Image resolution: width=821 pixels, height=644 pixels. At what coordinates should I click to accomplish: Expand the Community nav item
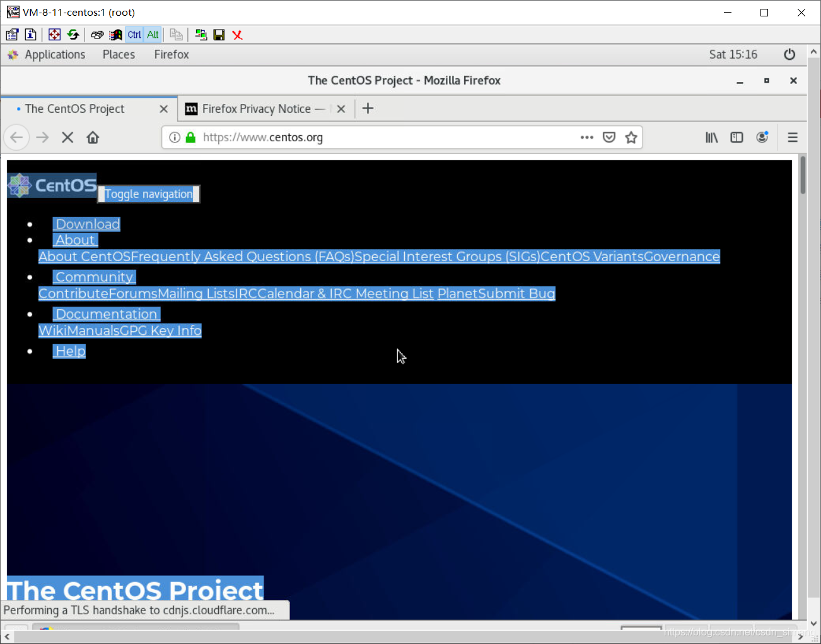coord(95,277)
